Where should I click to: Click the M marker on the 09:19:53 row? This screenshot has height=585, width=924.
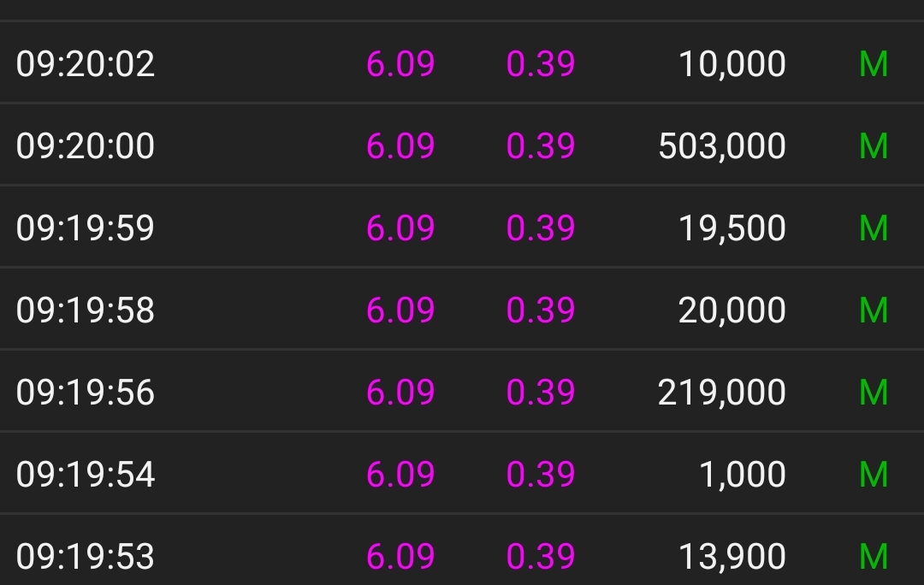(873, 556)
